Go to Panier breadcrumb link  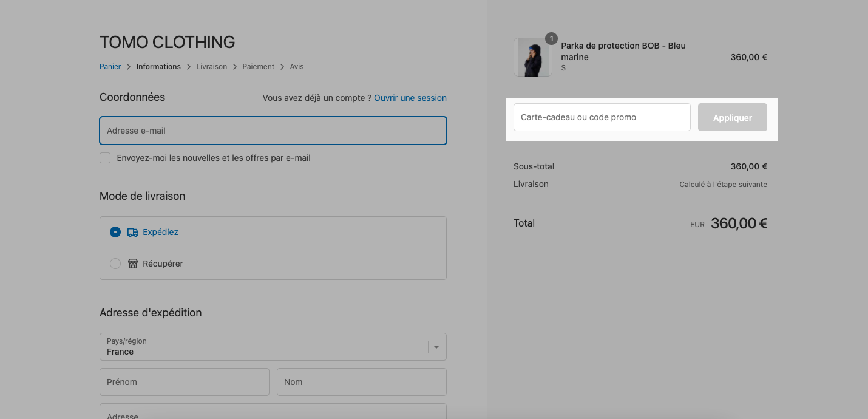[110, 67]
